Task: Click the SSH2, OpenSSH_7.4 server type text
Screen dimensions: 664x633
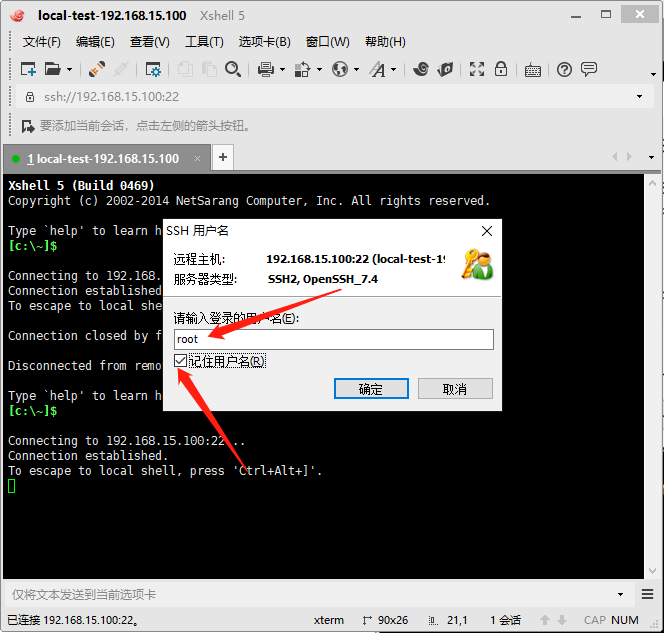Action: click(x=323, y=279)
